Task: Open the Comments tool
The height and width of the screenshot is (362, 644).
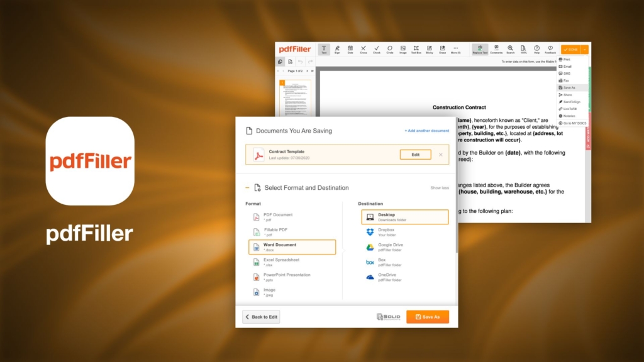Action: click(496, 50)
